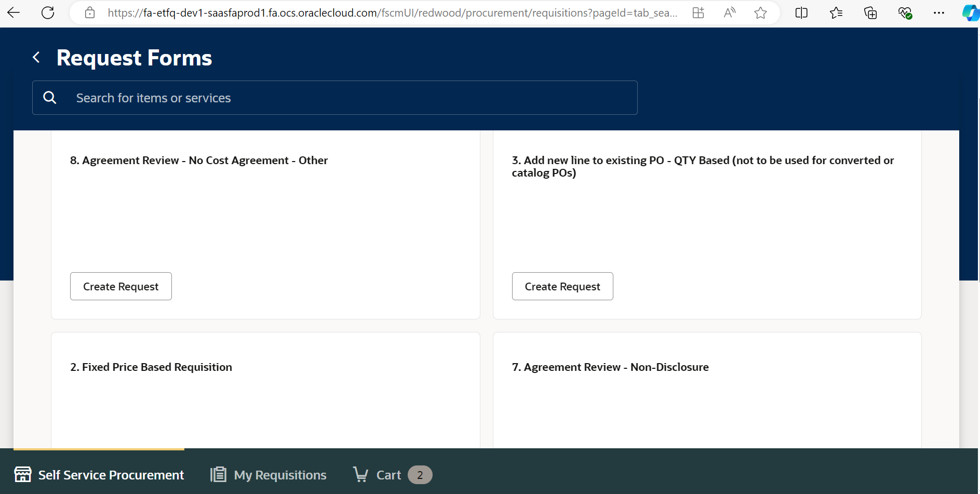Open the Cart tab
This screenshot has height=494, width=980.
393,474
